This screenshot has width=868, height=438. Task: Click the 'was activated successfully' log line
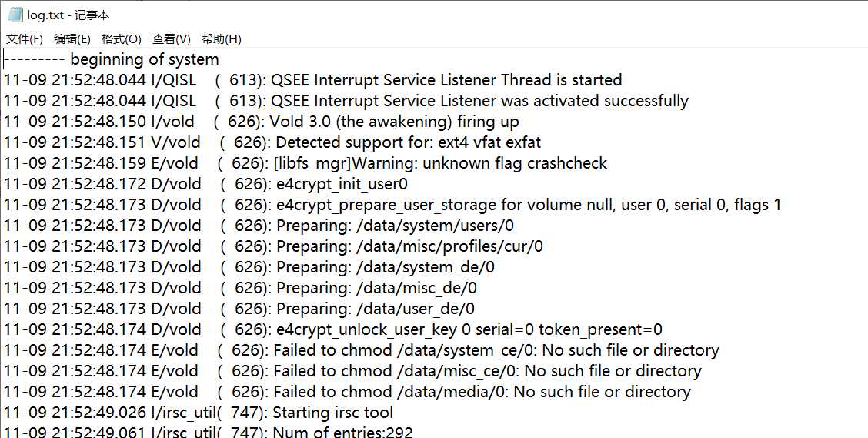346,101
